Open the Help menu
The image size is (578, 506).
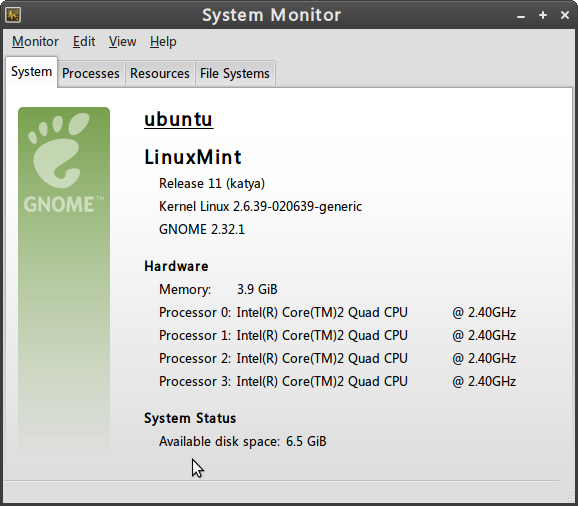point(163,42)
